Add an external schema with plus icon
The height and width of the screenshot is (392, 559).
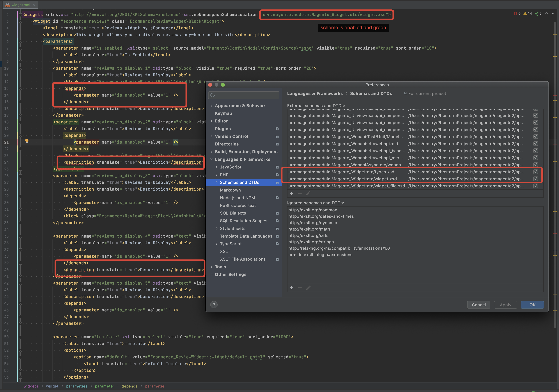[x=291, y=193]
